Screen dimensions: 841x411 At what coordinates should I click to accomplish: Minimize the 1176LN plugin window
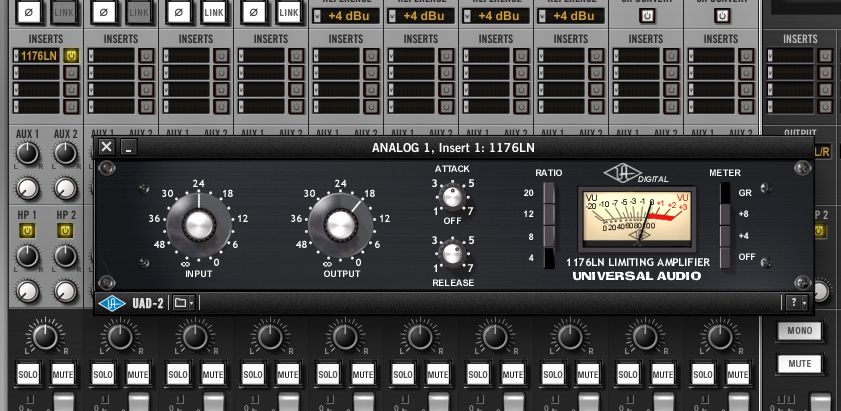[x=128, y=146]
